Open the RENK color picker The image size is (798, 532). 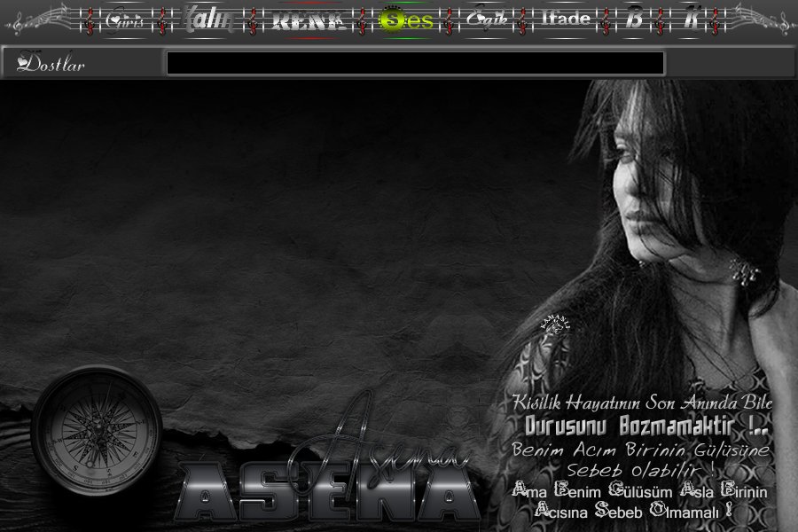[308, 21]
